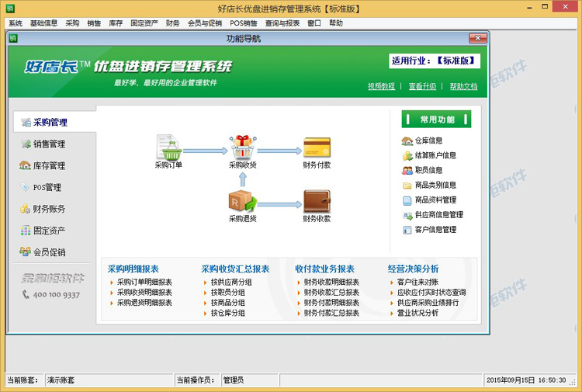582x392 pixels.
Task: Click the 查看升级 link
Action: [x=422, y=86]
